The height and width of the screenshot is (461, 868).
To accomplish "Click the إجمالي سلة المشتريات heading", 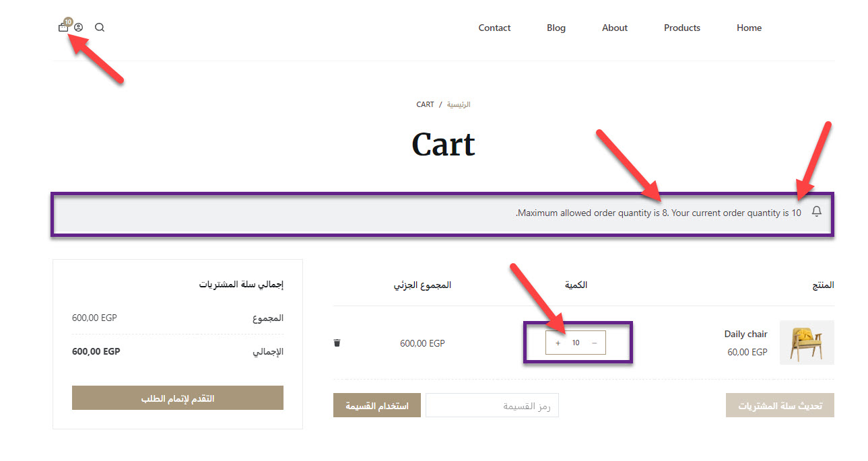I will pos(241,285).
